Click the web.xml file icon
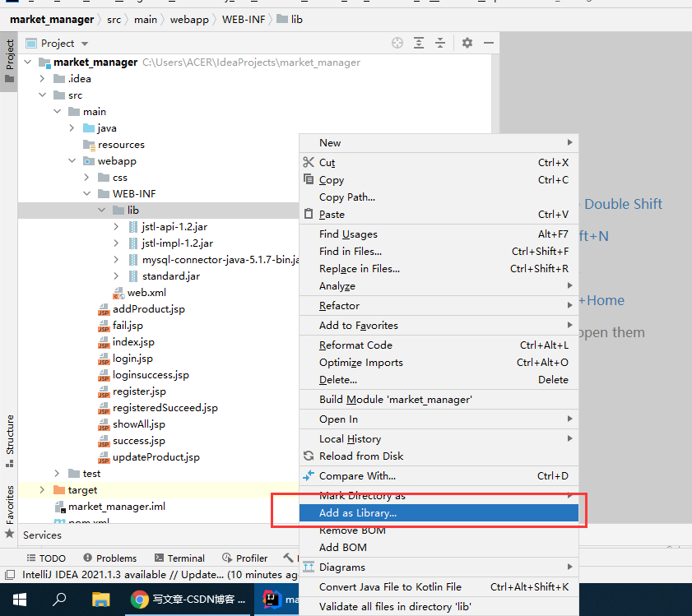The width and height of the screenshot is (692, 616). [118, 293]
